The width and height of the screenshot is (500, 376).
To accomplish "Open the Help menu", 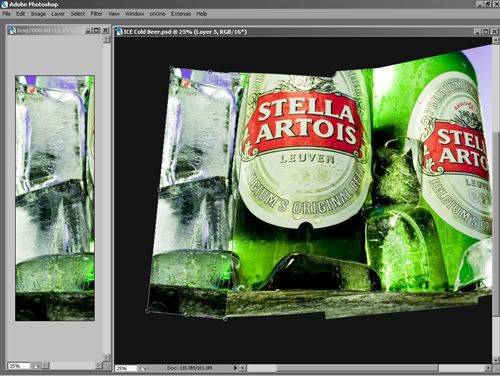I will (202, 14).
